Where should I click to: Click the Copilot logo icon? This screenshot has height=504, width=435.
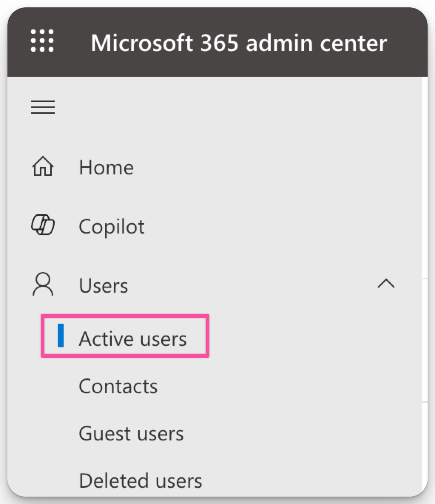(43, 225)
